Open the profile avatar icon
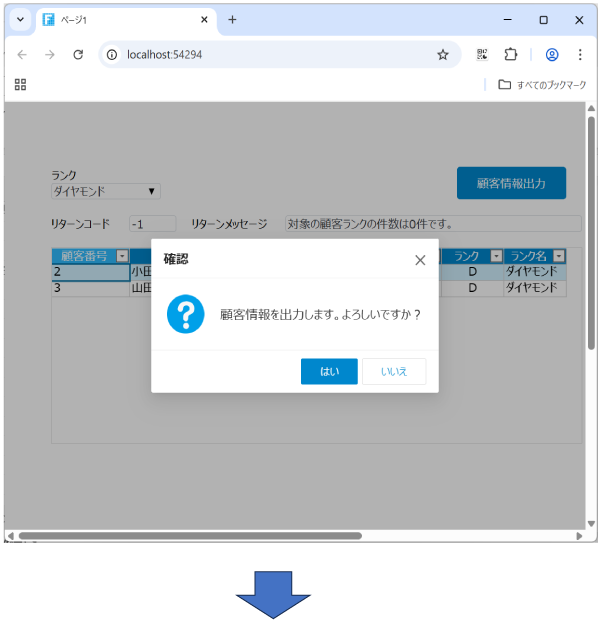Viewport: 600px width, 623px height. (552, 54)
